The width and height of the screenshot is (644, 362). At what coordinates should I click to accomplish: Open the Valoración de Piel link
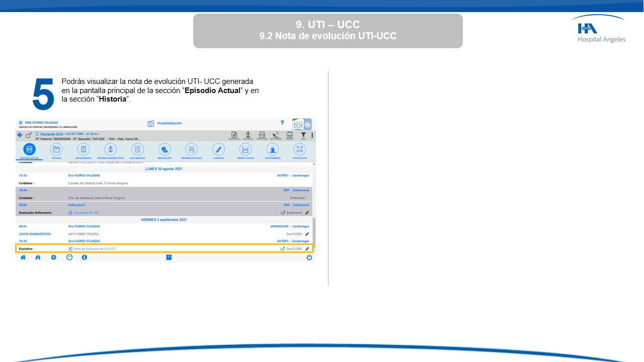click(86, 213)
